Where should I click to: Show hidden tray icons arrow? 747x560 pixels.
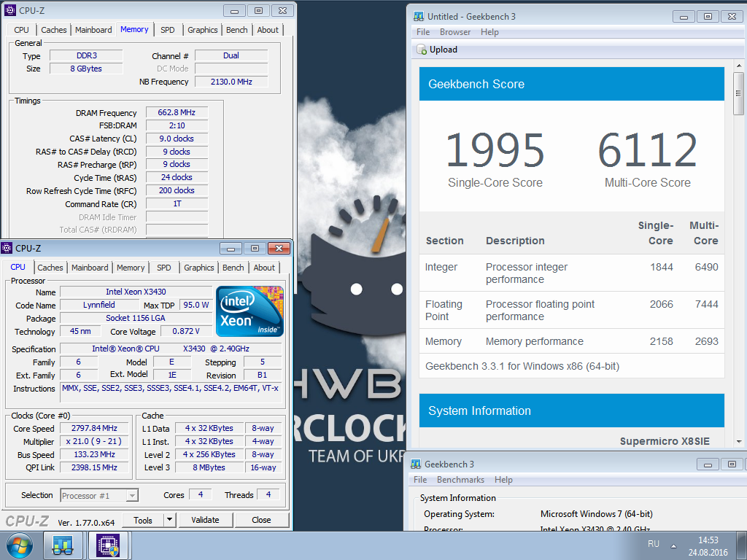point(673,545)
